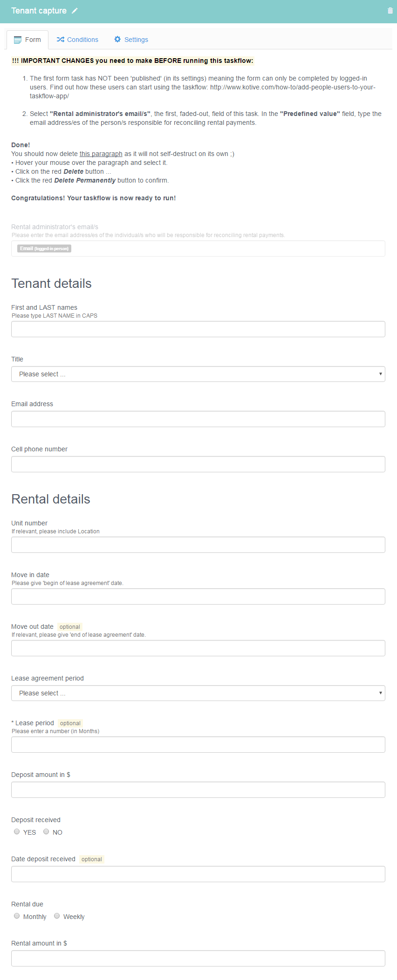Image resolution: width=397 pixels, height=980 pixels.
Task: Click the pencil edit icon beside Tenant capture
Action: [x=75, y=11]
